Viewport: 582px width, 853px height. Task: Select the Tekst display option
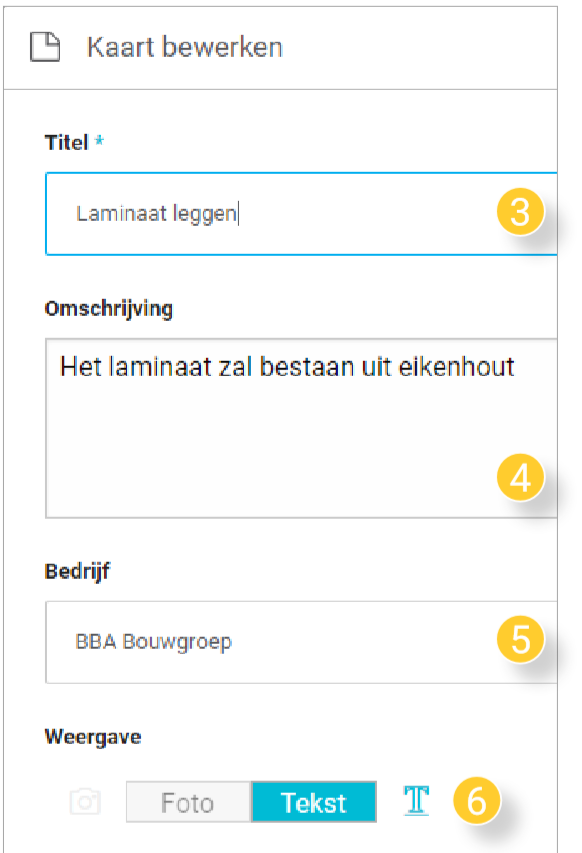(314, 802)
